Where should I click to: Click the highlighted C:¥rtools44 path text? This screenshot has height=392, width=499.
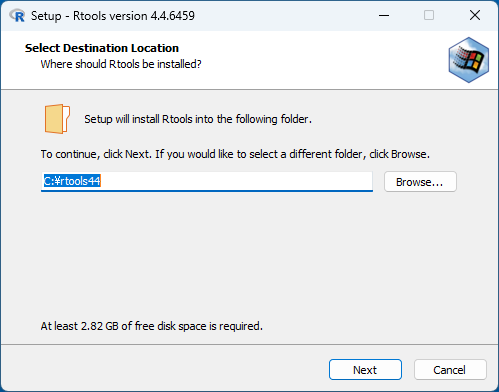click(72, 181)
